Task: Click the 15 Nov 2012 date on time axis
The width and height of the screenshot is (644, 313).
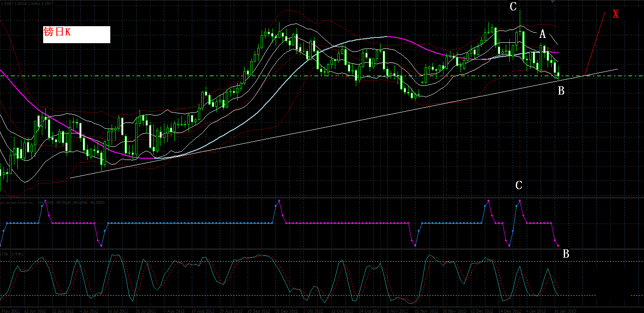Action: [x=426, y=311]
